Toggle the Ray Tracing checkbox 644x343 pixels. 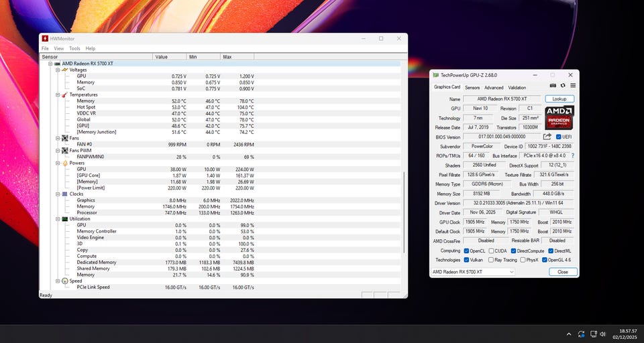490,259
